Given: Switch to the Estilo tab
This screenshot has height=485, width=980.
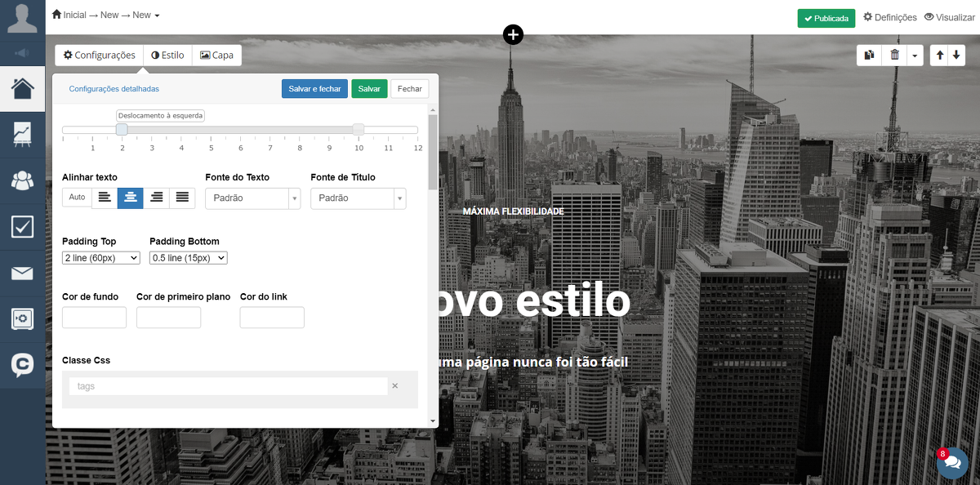Looking at the screenshot, I should click(x=167, y=56).
